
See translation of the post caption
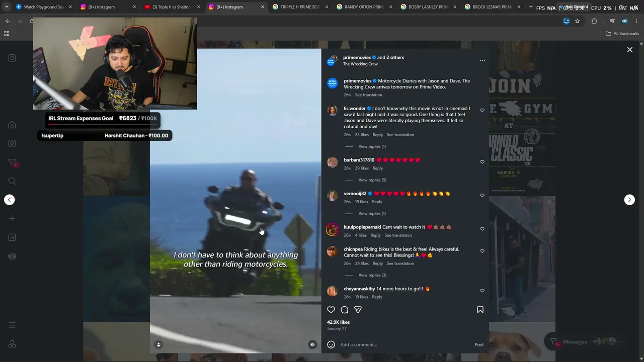tap(369, 95)
